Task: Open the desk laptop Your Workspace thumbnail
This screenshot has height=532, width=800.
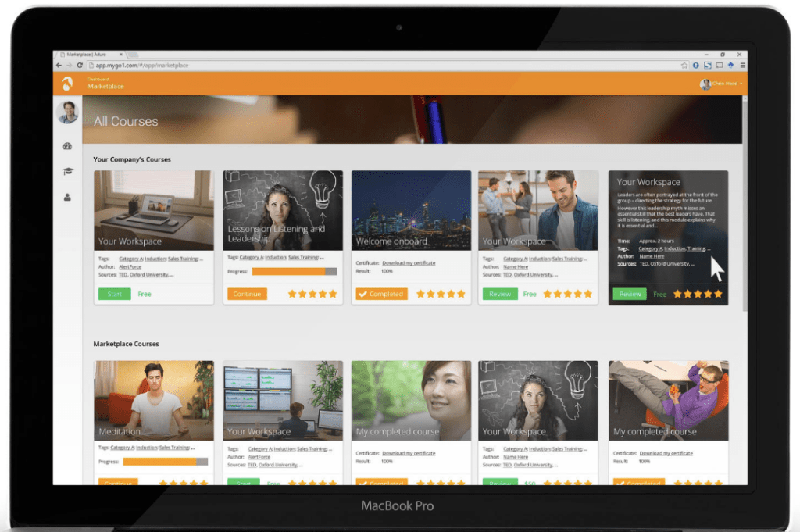Action: pos(154,210)
